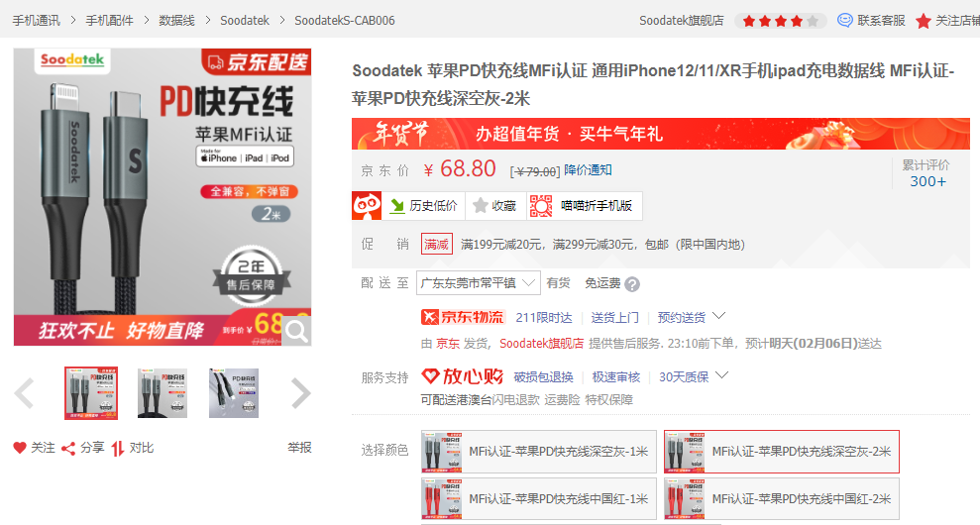Open Soodatek brand breadcrumb
This screenshot has width=980, height=525.
tap(245, 21)
